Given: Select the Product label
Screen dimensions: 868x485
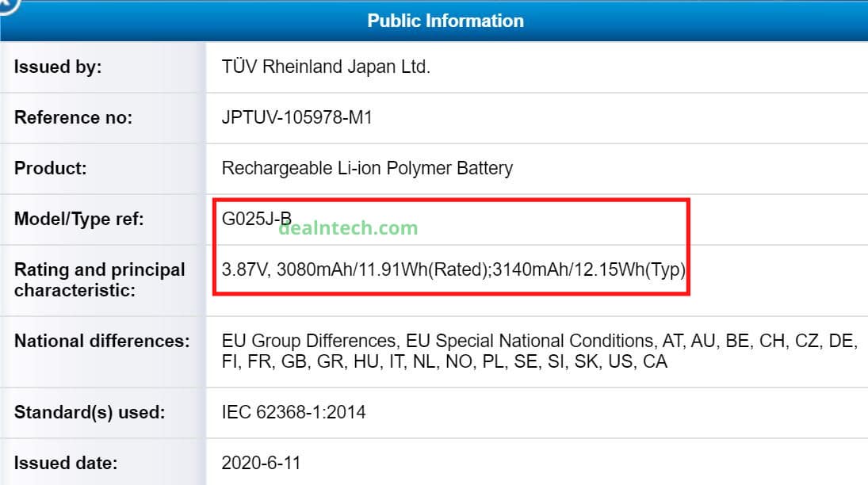Looking at the screenshot, I should point(51,168).
